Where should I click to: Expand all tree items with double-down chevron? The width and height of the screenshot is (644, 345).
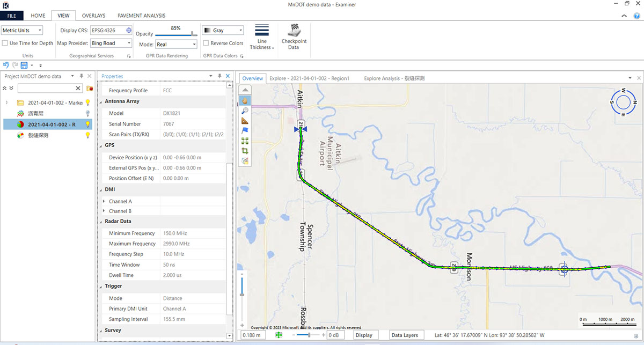(x=11, y=88)
